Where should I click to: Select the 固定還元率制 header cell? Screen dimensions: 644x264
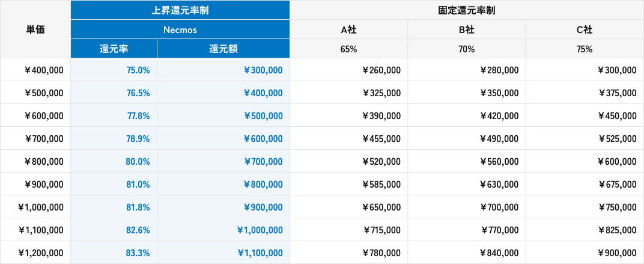click(467, 10)
